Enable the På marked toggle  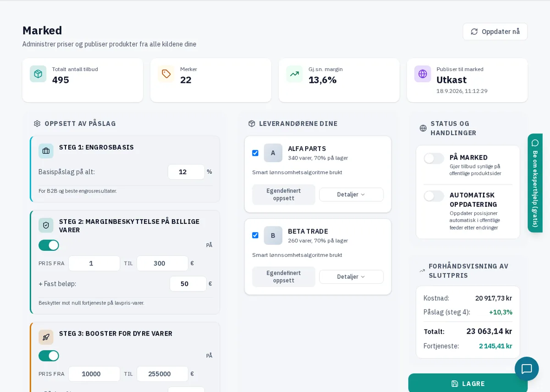[434, 158]
